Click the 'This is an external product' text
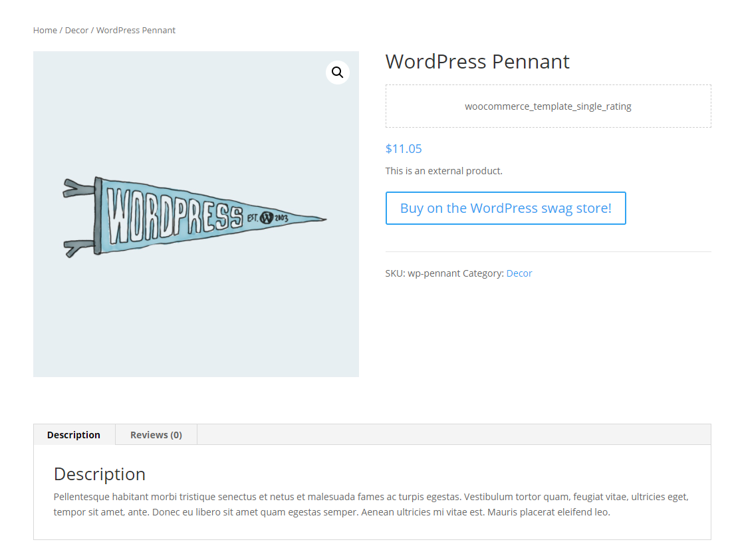 point(444,171)
